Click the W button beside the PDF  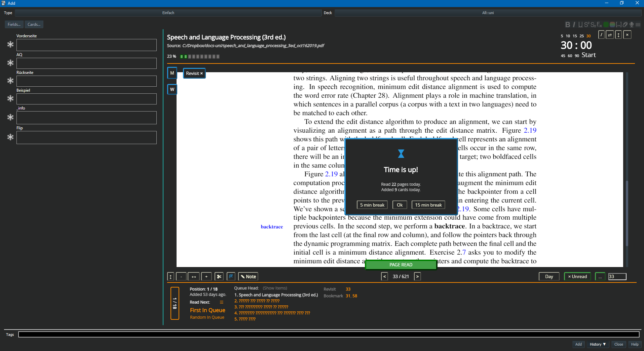pyautogui.click(x=172, y=89)
